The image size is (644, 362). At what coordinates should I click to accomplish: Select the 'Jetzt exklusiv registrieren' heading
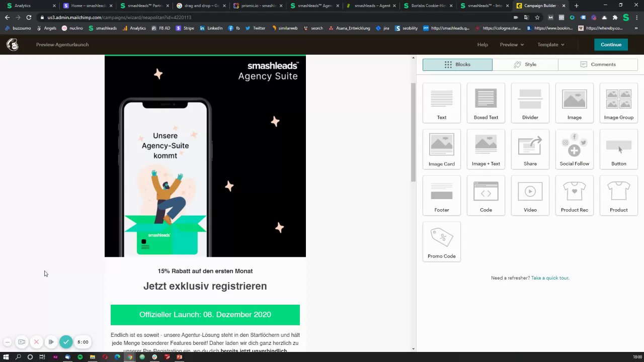pyautogui.click(x=205, y=286)
